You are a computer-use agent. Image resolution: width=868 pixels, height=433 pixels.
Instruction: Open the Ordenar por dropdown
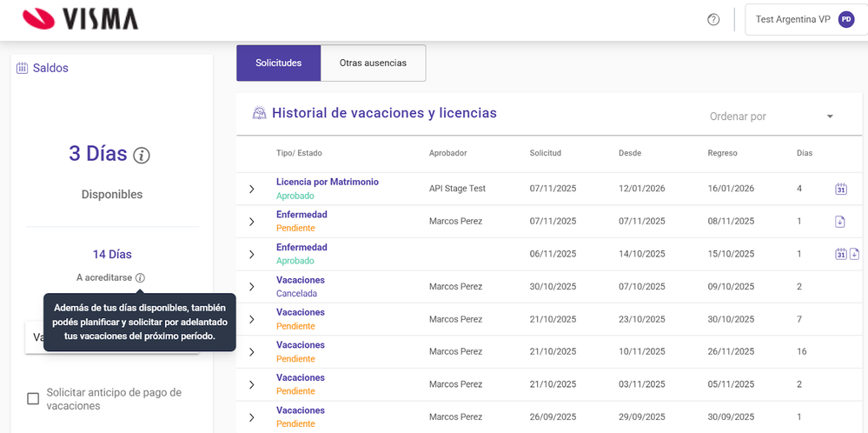coord(772,117)
